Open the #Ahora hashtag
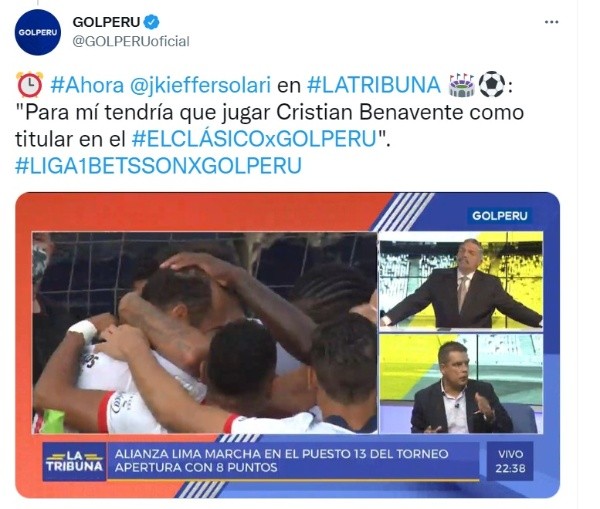The height and width of the screenshot is (509, 600). coord(87,85)
